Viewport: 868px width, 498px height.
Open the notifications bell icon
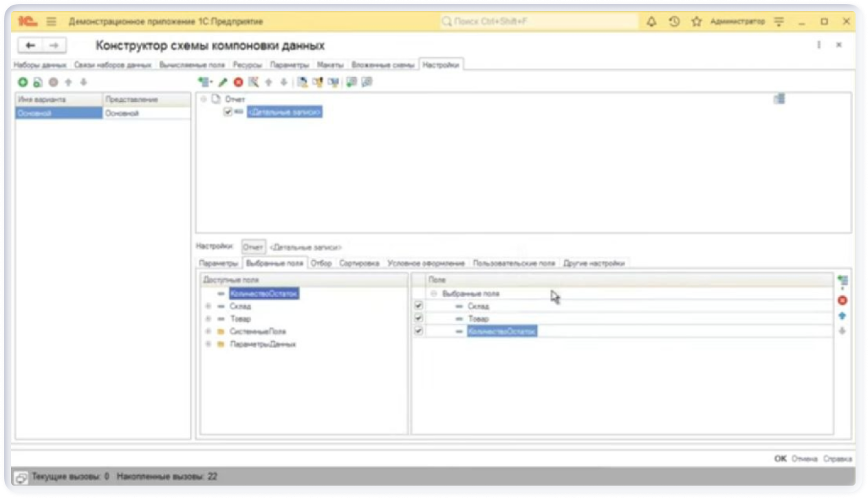pos(651,22)
